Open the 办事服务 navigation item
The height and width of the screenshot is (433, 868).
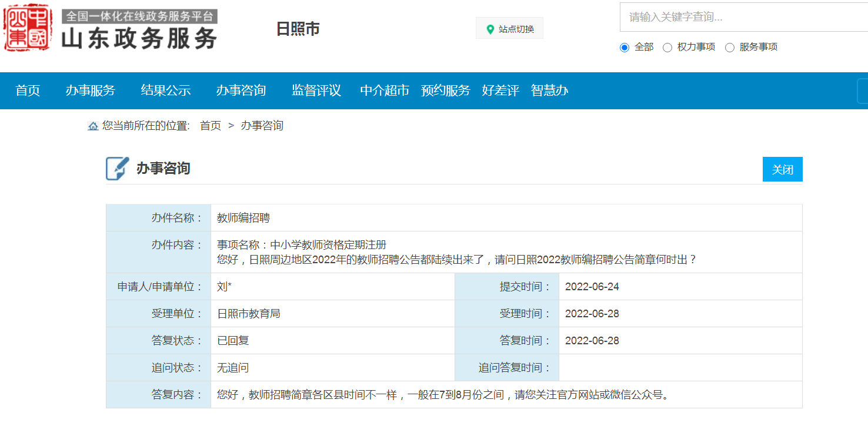[91, 90]
